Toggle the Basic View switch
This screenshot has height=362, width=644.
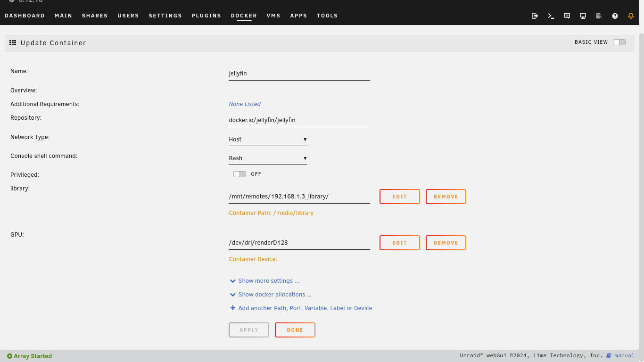(619, 42)
